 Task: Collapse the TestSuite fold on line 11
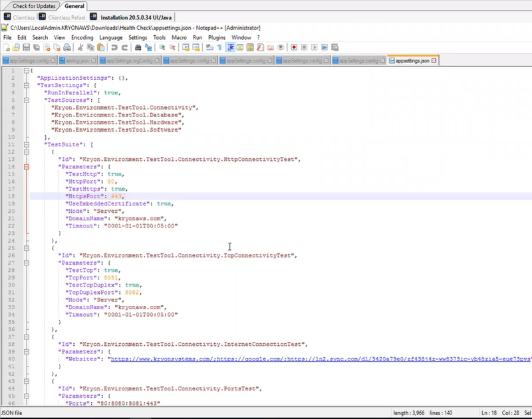point(26,144)
